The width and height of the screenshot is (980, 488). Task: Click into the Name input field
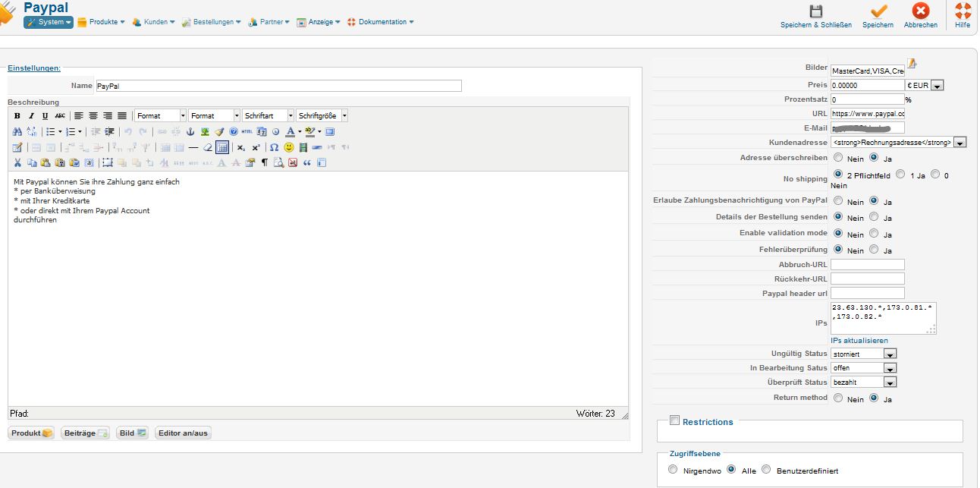pyautogui.click(x=278, y=86)
